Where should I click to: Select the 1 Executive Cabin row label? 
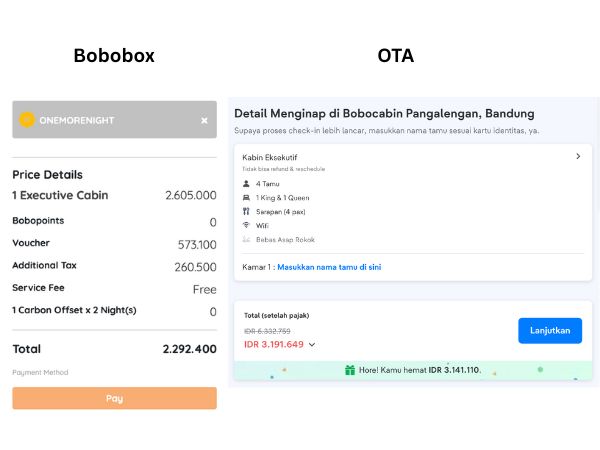click(x=60, y=195)
